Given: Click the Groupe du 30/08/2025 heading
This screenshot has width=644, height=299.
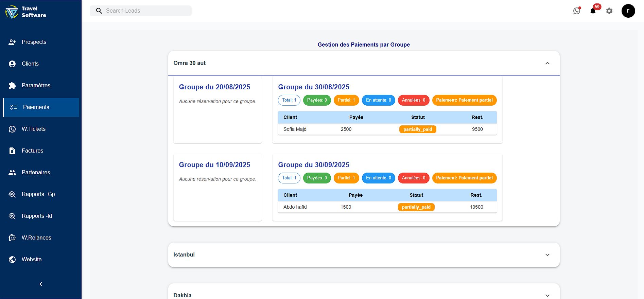Looking at the screenshot, I should 314,87.
